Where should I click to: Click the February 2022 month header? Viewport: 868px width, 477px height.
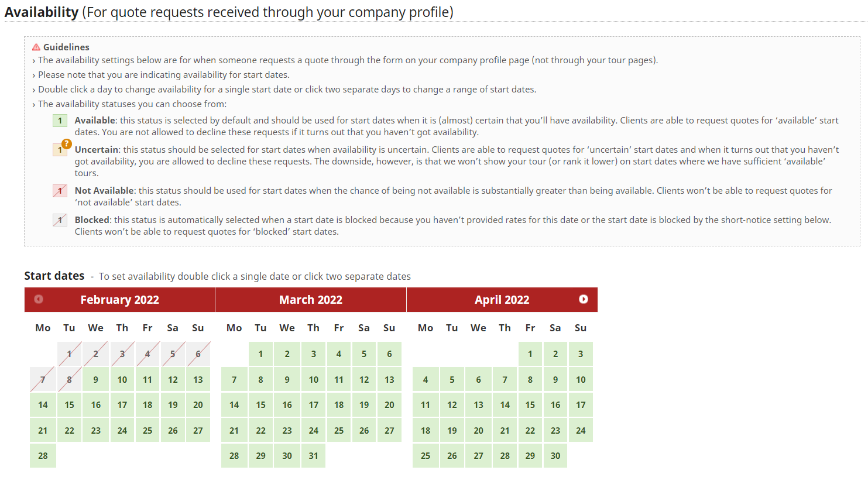click(x=119, y=300)
